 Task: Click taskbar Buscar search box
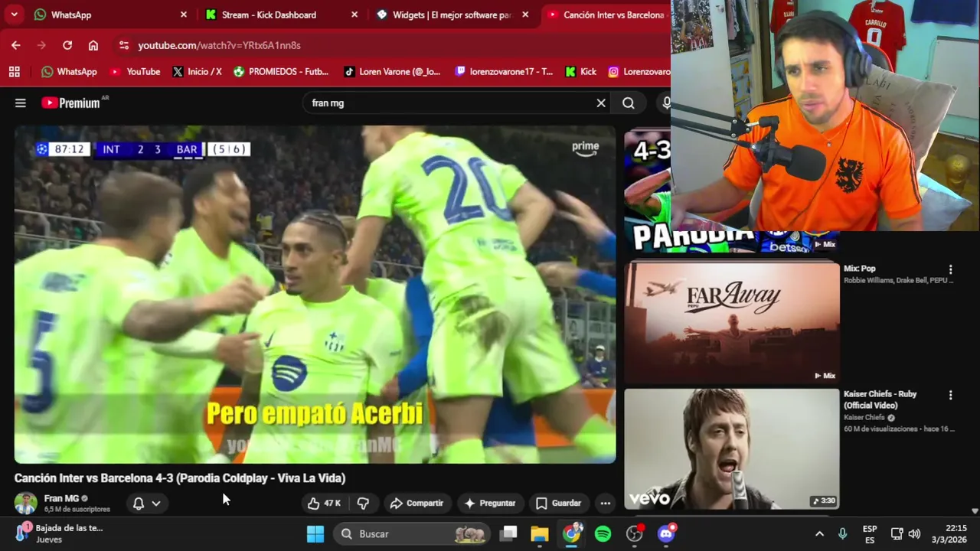(412, 533)
